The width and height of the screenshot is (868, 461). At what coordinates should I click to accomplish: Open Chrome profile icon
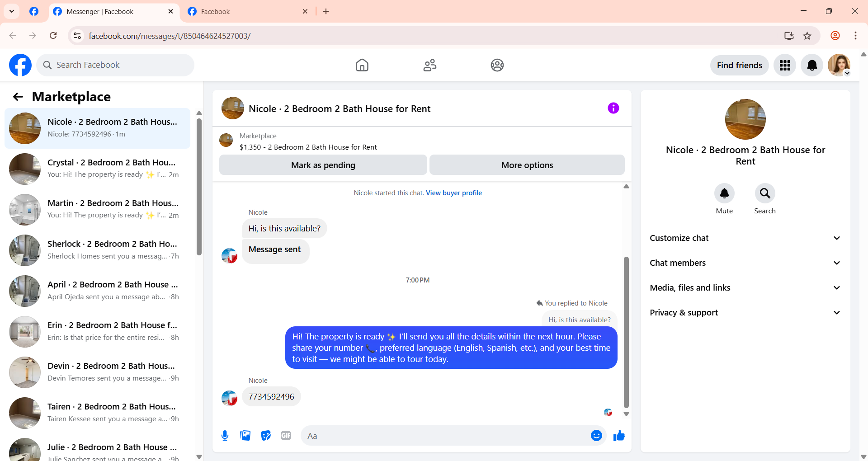[835, 36]
